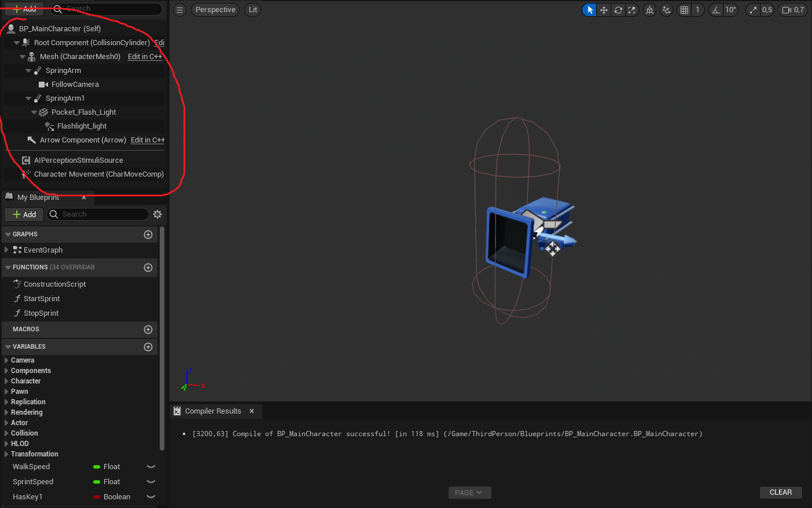The image size is (812, 508).
Task: Select the Arrow Component icon
Action: (32, 140)
